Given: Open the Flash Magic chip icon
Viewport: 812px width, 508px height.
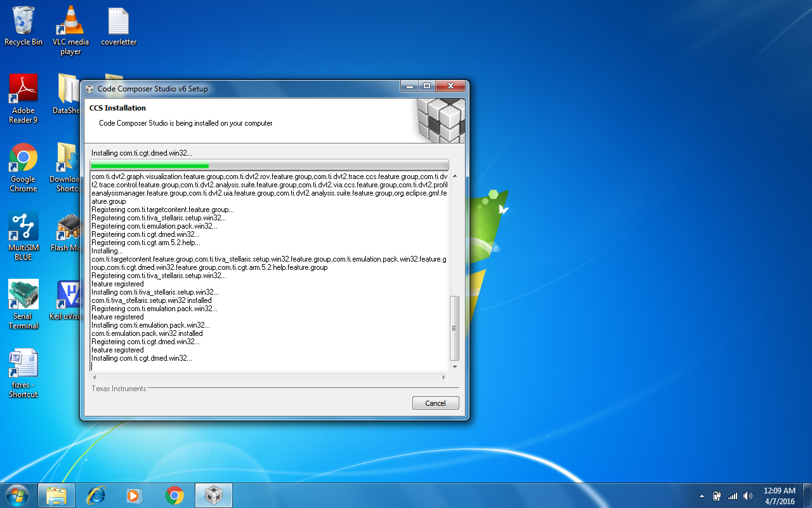Looking at the screenshot, I should pyautogui.click(x=67, y=232).
